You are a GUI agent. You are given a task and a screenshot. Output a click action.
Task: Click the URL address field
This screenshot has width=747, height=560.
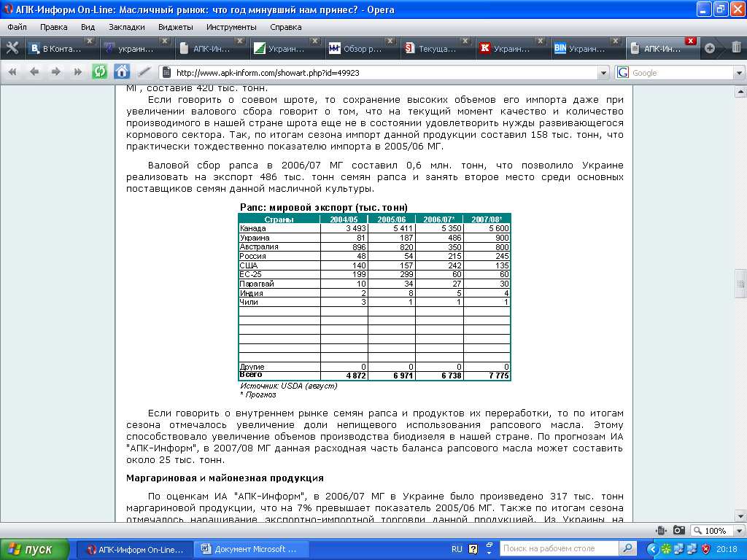[x=384, y=73]
